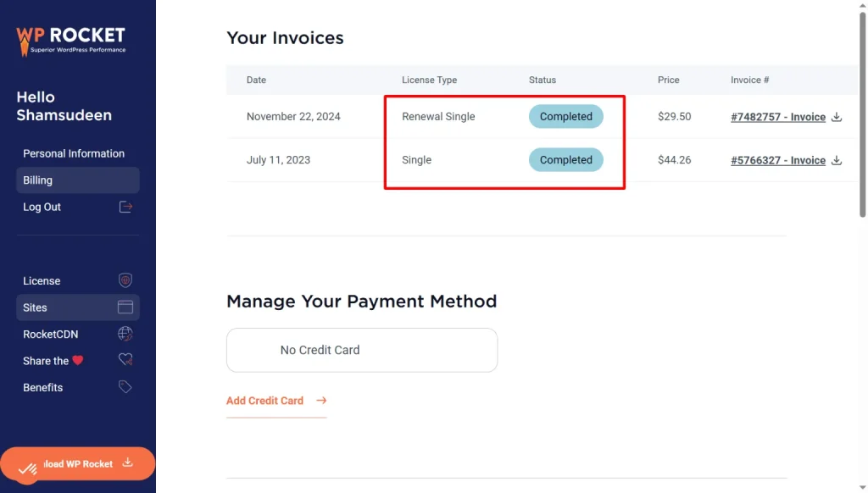Screen dimensions: 868x493
Task: Click the RocketCDN globe icon
Action: click(125, 334)
